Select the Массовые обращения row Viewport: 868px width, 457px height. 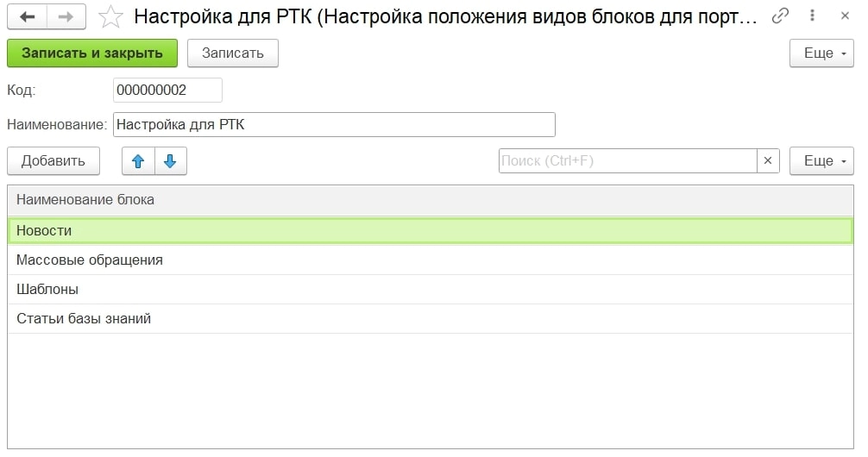(x=430, y=260)
